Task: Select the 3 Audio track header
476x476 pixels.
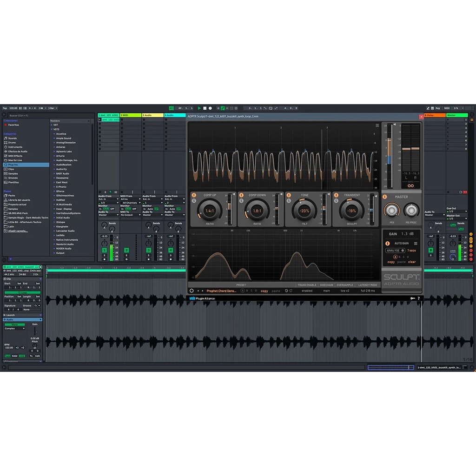Action: tap(152, 115)
